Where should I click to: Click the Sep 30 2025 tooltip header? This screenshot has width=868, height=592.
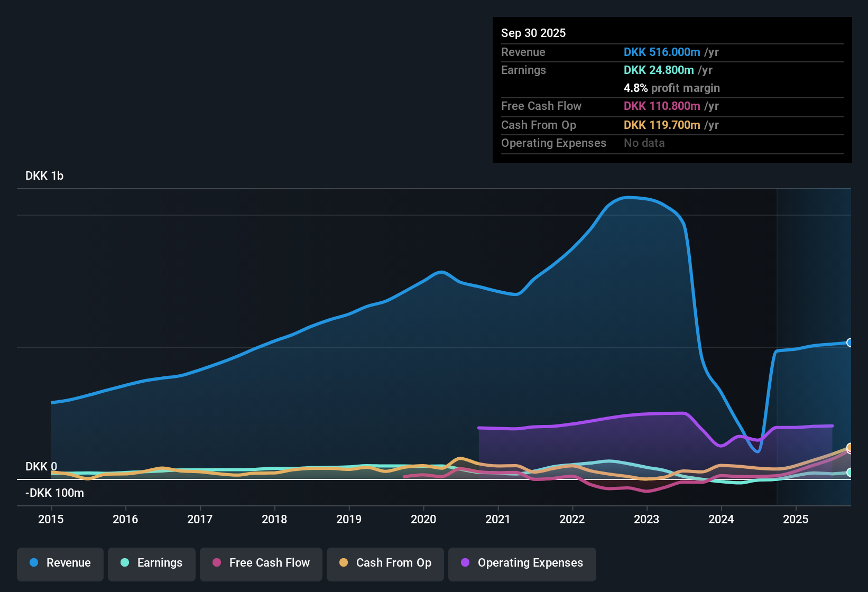click(x=533, y=33)
